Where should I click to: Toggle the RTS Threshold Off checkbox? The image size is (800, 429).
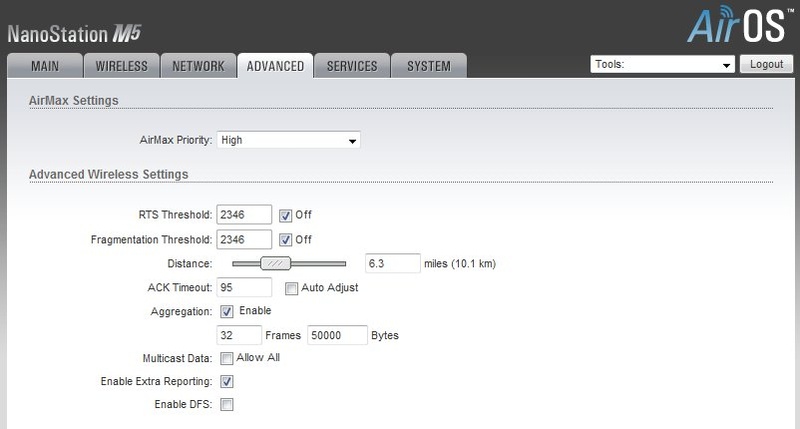click(285, 215)
